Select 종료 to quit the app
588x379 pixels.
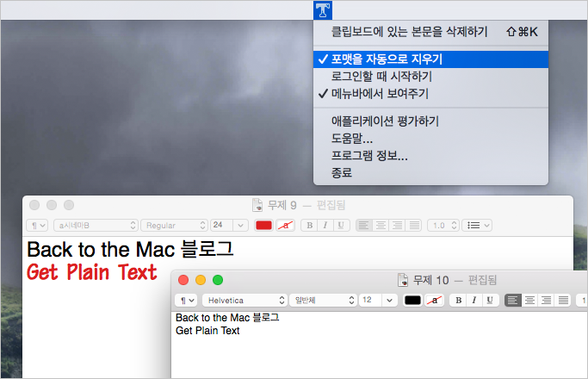(430, 172)
